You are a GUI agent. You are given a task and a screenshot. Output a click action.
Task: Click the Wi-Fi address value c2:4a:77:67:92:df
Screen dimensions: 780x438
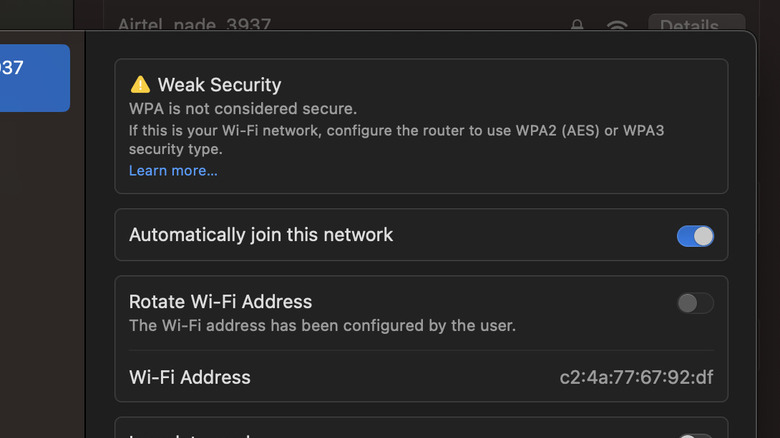(x=636, y=378)
